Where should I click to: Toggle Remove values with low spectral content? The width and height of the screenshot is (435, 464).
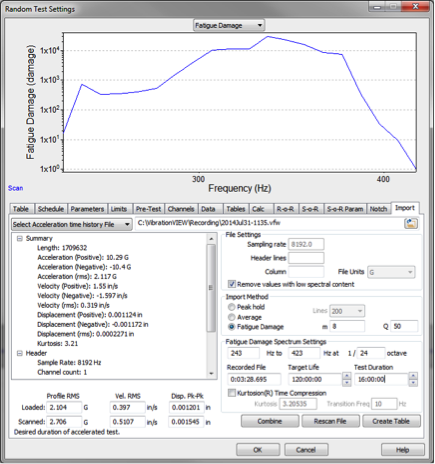[x=232, y=284]
